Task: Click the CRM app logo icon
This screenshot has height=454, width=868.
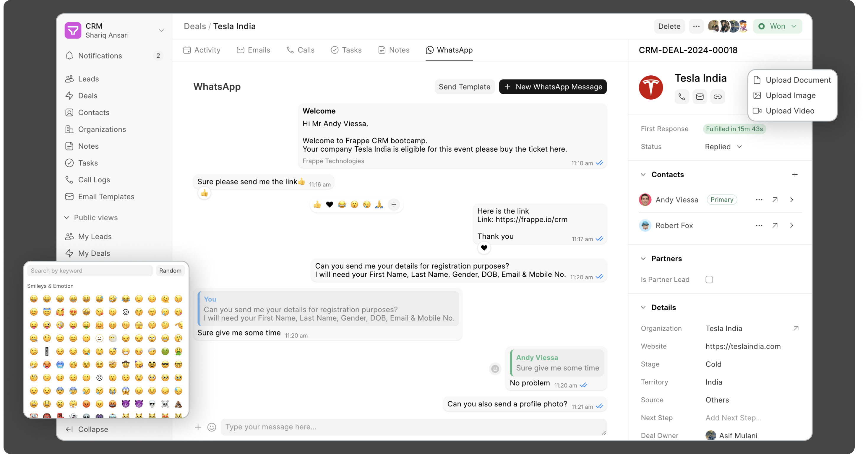Action: 73,30
